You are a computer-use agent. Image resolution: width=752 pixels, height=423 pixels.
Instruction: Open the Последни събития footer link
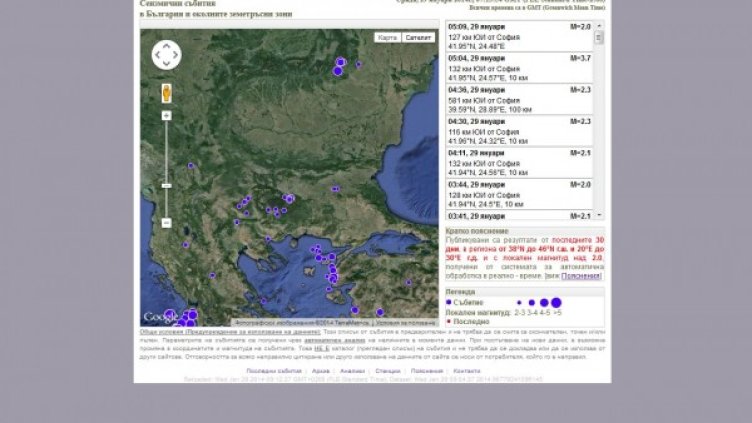tap(275, 370)
